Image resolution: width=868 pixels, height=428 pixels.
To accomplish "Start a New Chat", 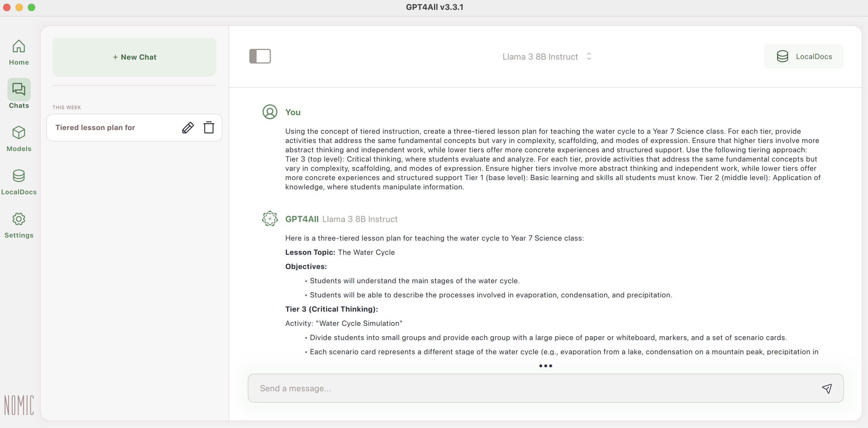I will [x=134, y=57].
